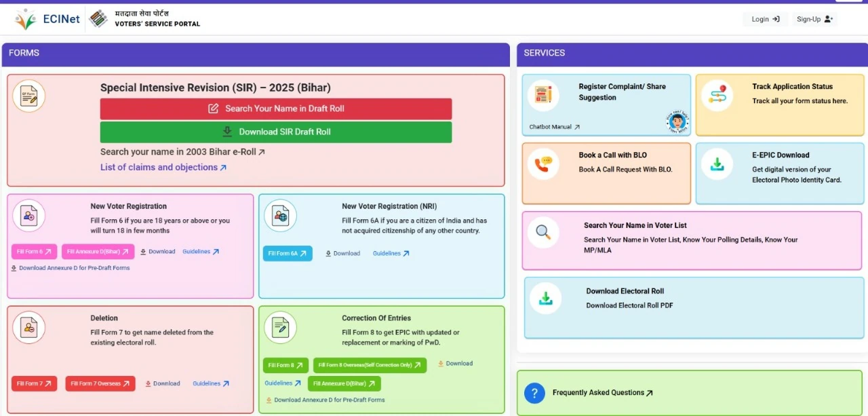868x416 pixels.
Task: Click the FAQ question mark icon
Action: [x=534, y=393]
